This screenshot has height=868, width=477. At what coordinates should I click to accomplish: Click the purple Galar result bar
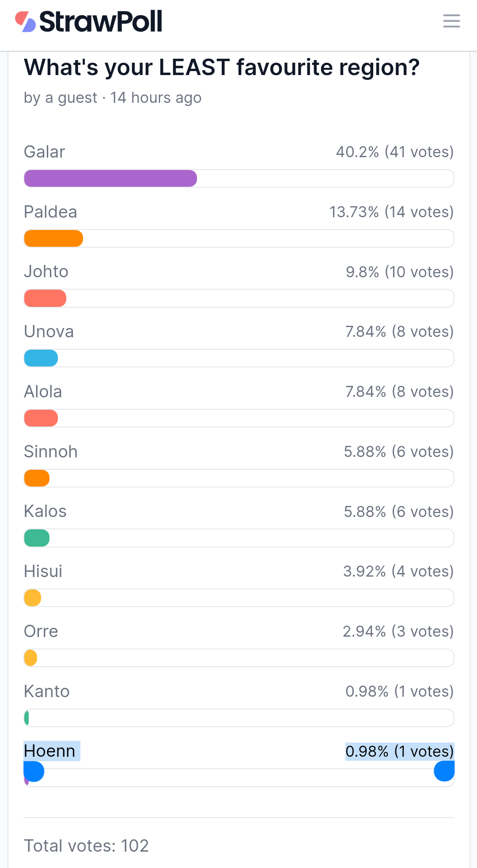pyautogui.click(x=110, y=178)
